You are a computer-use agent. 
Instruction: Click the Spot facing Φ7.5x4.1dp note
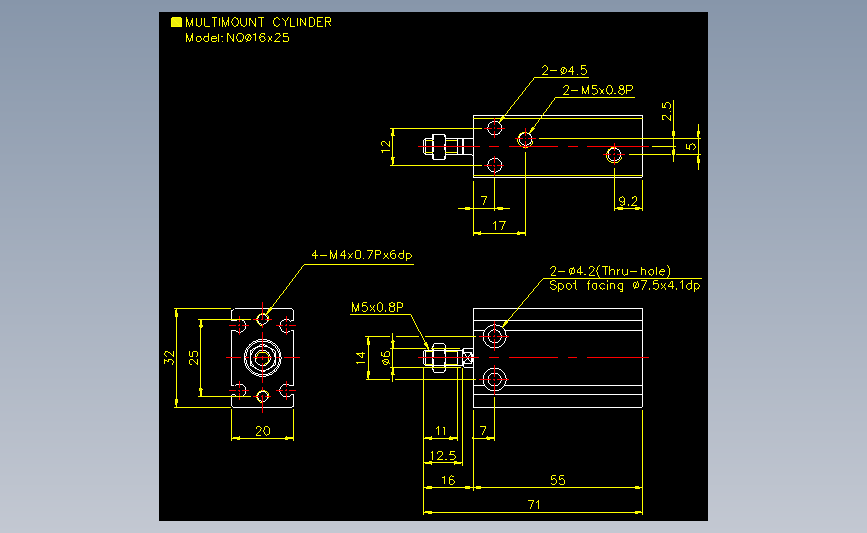[625, 285]
